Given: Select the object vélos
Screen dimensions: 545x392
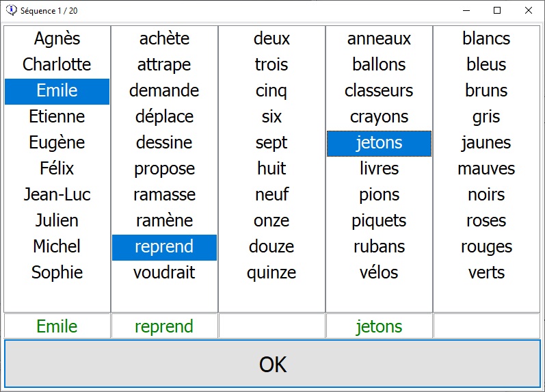Looking at the screenshot, I should coord(379,273).
